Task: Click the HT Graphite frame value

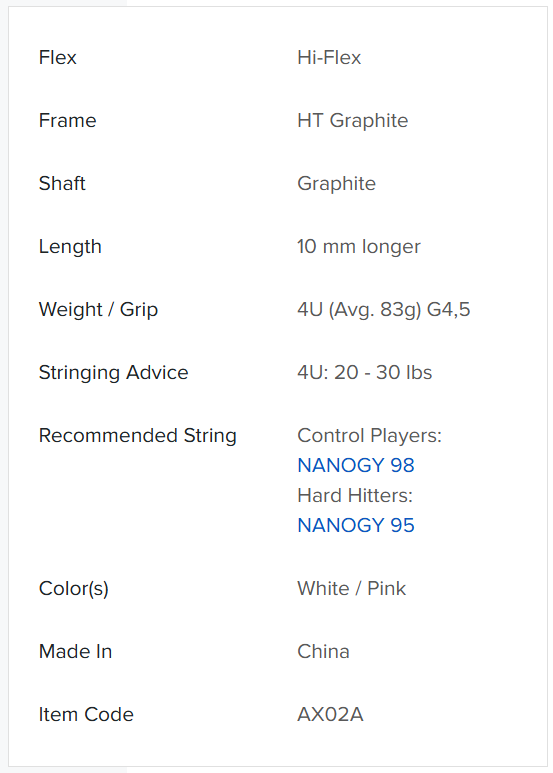Action: coord(352,121)
